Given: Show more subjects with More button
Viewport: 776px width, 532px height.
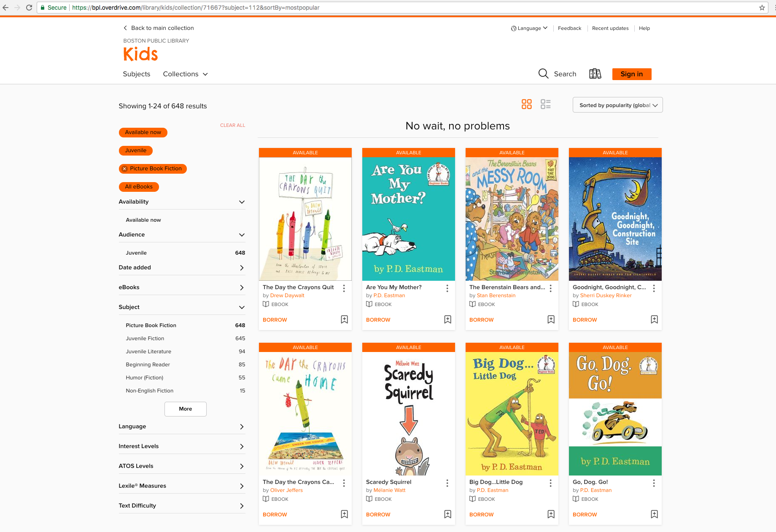Looking at the screenshot, I should (x=185, y=409).
